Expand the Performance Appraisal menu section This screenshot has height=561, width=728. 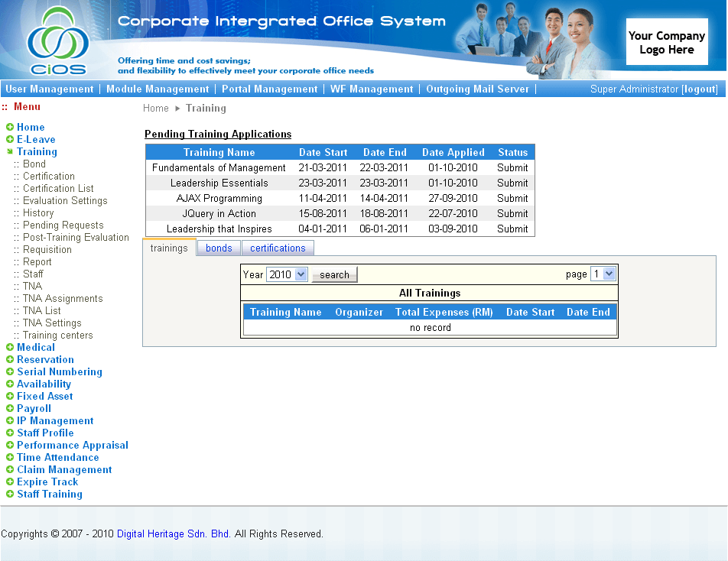pos(72,446)
